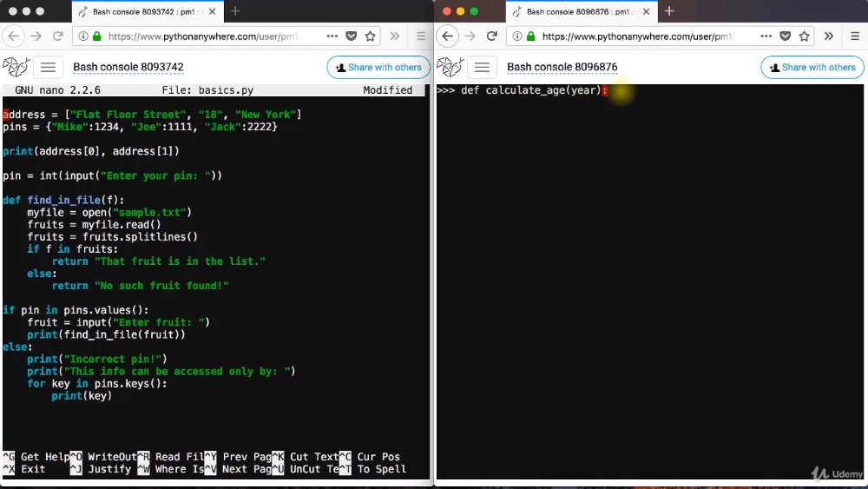Click Pocket icon in left address bar
Image resolution: width=868 pixels, height=489 pixels.
pos(351,36)
